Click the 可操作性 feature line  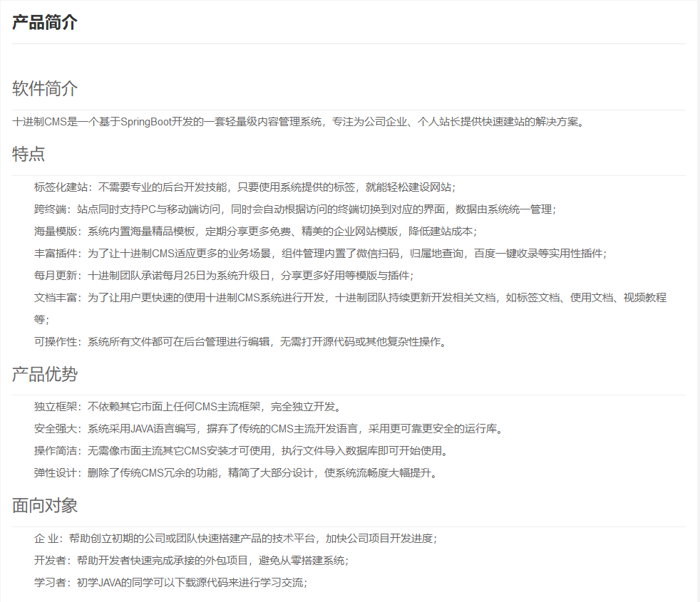[240, 342]
